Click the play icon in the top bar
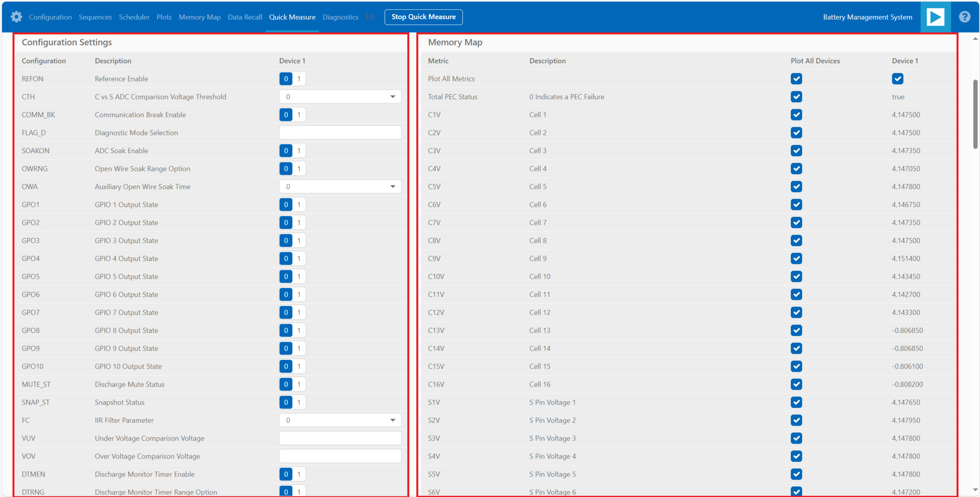 (935, 17)
